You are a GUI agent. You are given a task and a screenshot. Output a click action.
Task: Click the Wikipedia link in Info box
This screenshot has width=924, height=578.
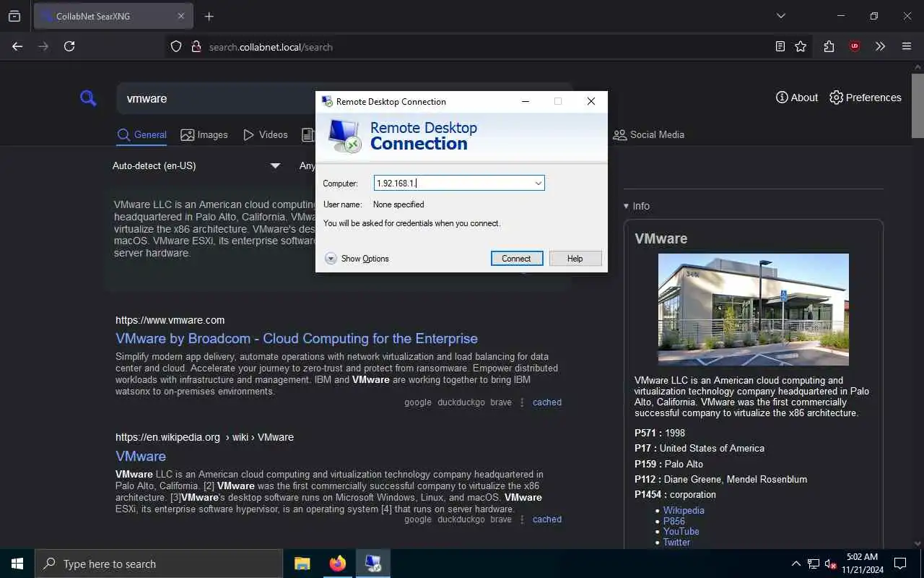[x=684, y=510]
